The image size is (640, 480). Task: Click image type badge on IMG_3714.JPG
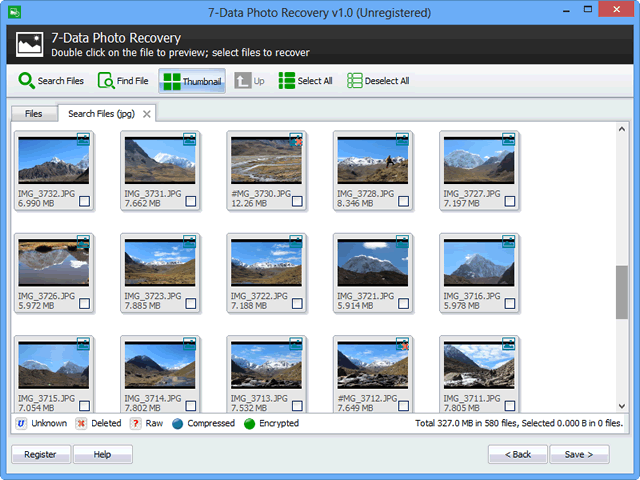coord(189,344)
